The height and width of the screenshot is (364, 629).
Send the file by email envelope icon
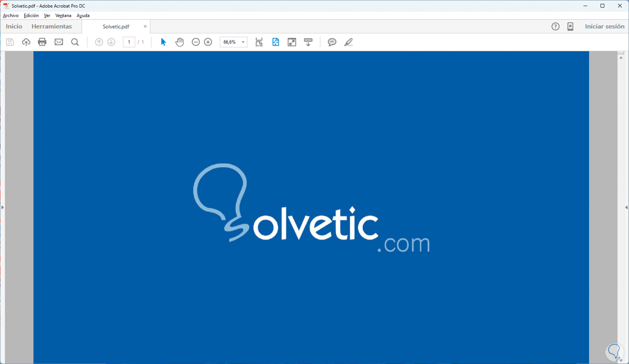pyautogui.click(x=59, y=42)
